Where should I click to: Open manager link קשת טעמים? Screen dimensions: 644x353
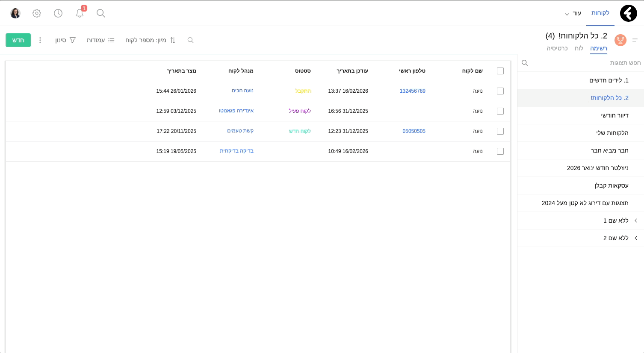pyautogui.click(x=240, y=131)
